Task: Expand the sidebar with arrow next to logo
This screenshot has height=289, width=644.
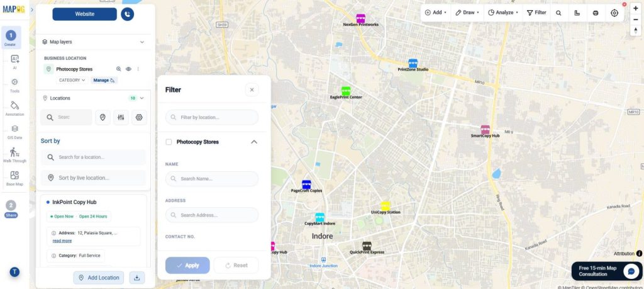Action: point(32,9)
